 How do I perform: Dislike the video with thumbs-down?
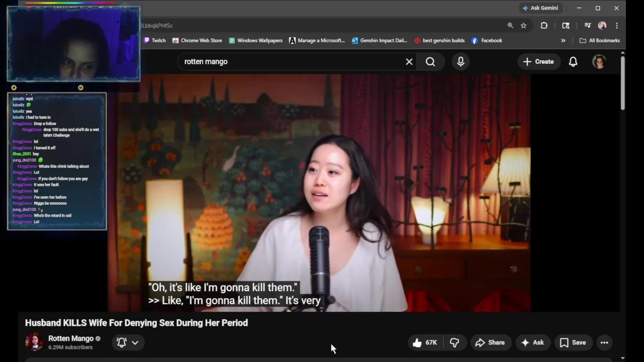coord(455,342)
